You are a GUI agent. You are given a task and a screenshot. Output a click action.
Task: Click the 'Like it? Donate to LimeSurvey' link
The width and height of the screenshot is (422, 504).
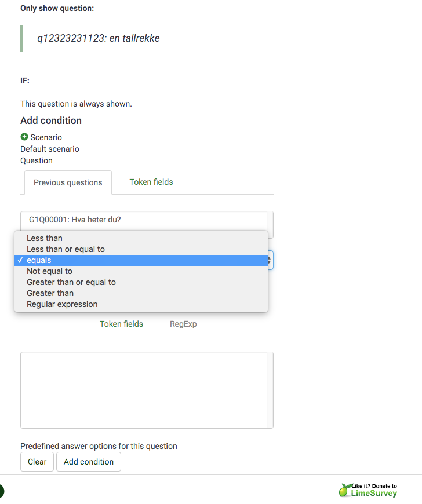pos(374,490)
